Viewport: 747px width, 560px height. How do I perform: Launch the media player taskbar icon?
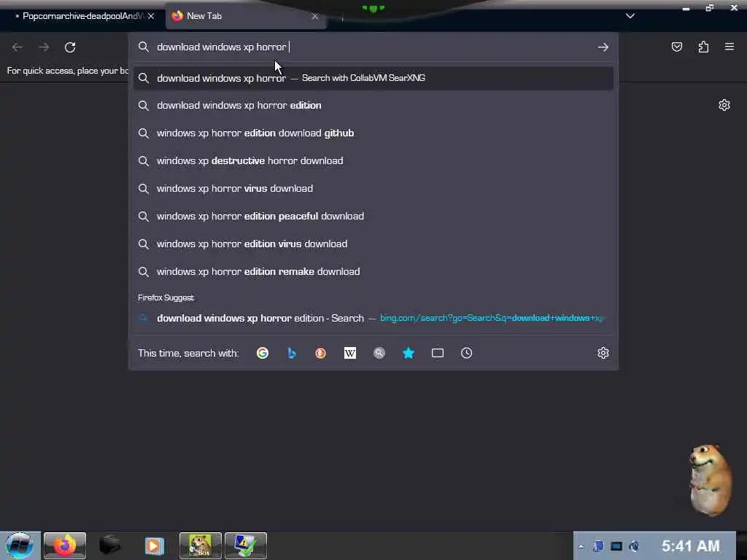pyautogui.click(x=155, y=545)
